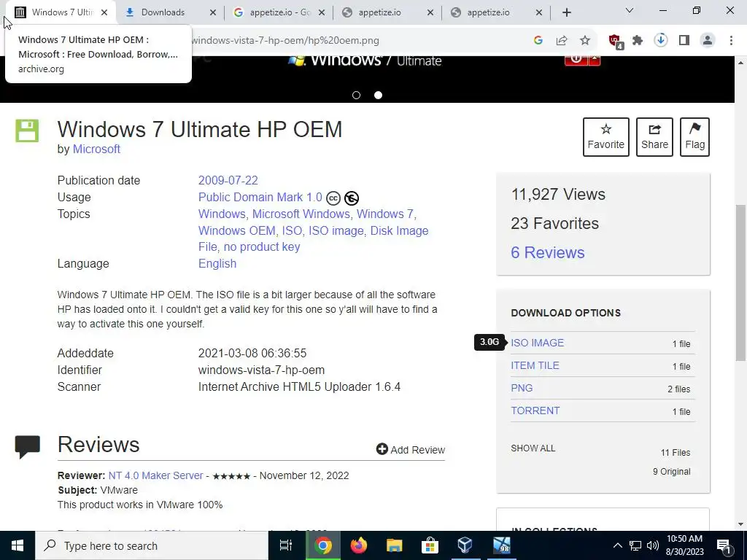
Task: Click the Share button
Action: pyautogui.click(x=654, y=137)
